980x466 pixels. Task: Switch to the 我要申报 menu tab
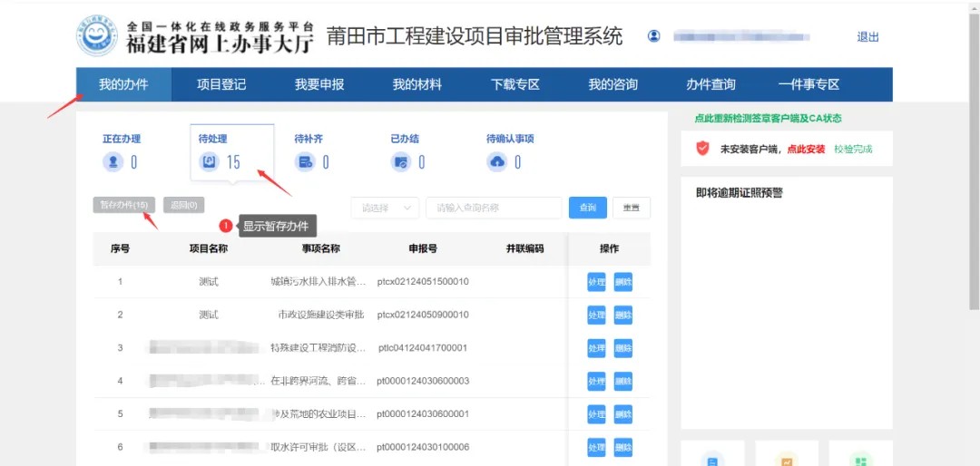[x=319, y=84]
